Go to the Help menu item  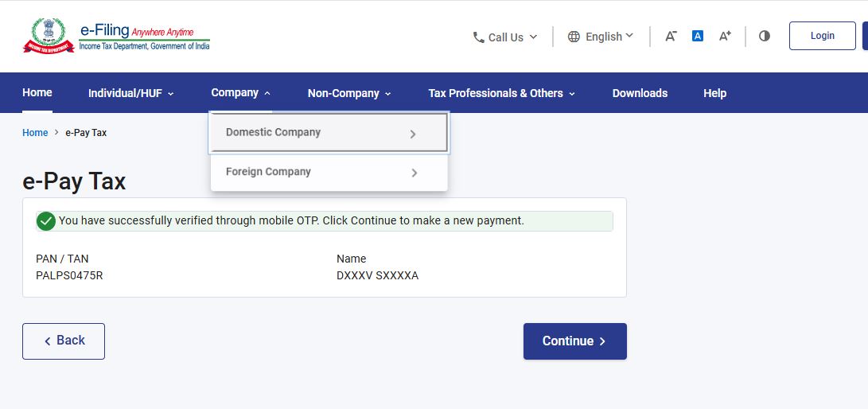(714, 93)
